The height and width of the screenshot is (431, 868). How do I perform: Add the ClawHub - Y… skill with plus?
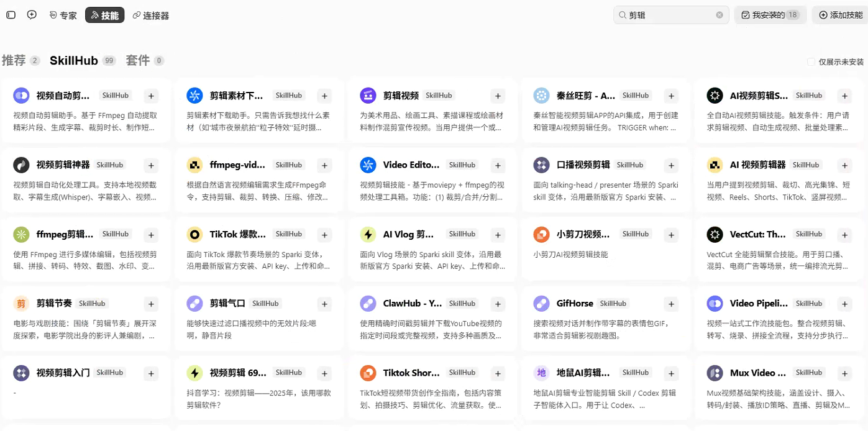(498, 304)
